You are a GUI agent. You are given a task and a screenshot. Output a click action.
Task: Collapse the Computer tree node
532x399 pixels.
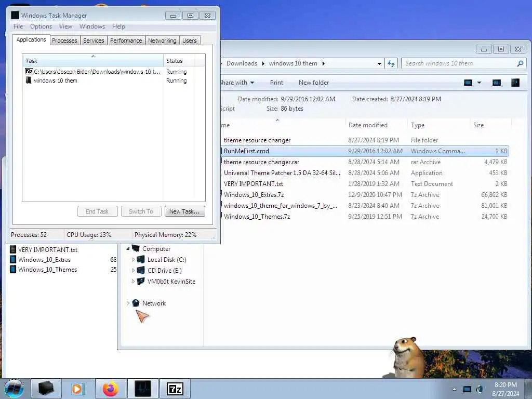click(128, 249)
